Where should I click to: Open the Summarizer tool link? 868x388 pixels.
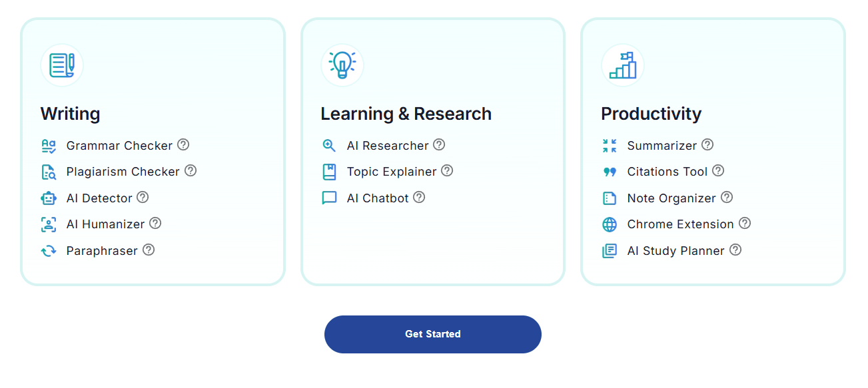[x=661, y=146]
